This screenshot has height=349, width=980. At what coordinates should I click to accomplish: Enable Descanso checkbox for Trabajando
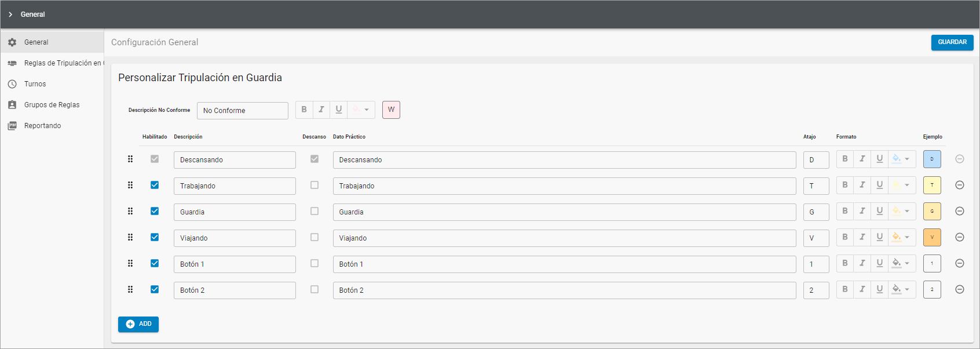315,185
